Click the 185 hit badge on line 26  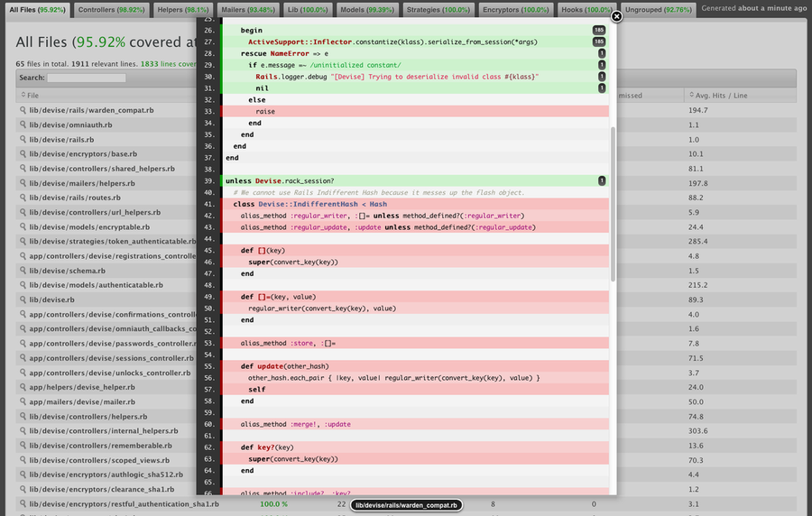pyautogui.click(x=598, y=30)
